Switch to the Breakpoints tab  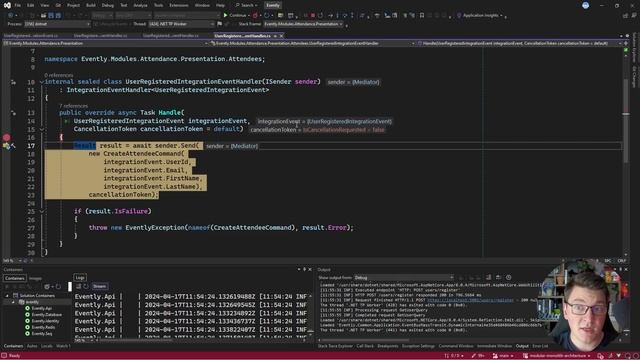[388, 346]
